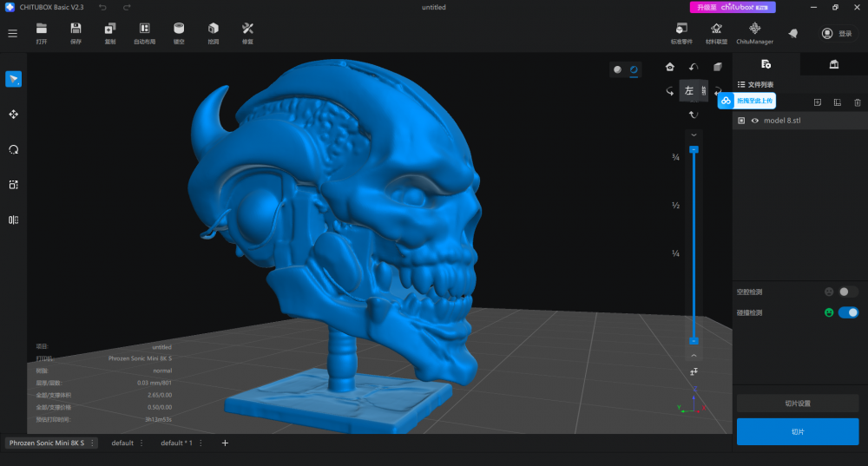Activate the Move tool in left sidebar
Screen dimensions: 868x466
tap(14, 115)
